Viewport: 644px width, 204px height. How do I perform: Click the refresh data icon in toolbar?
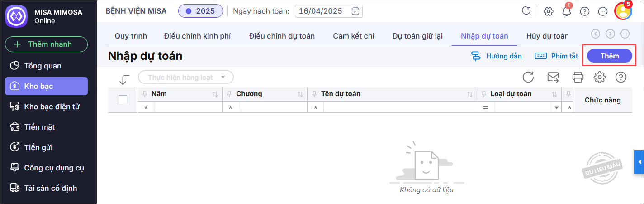[x=528, y=77]
